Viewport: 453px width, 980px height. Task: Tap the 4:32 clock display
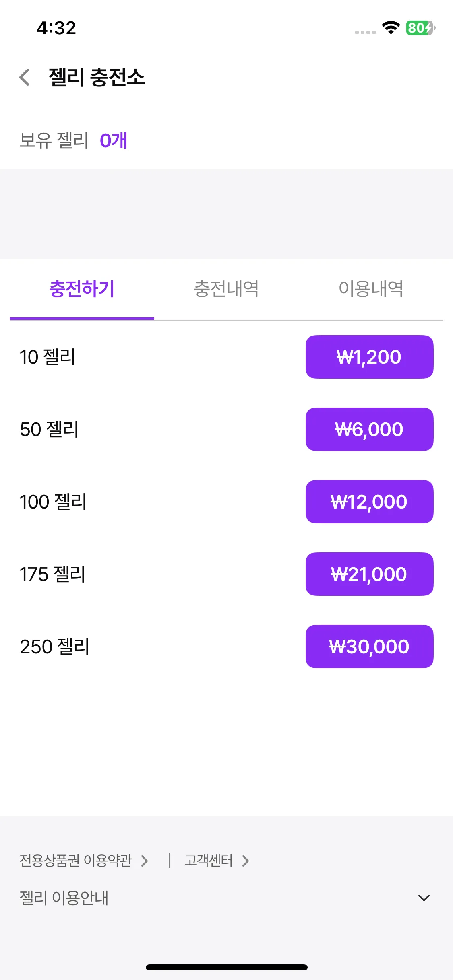pyautogui.click(x=56, y=28)
